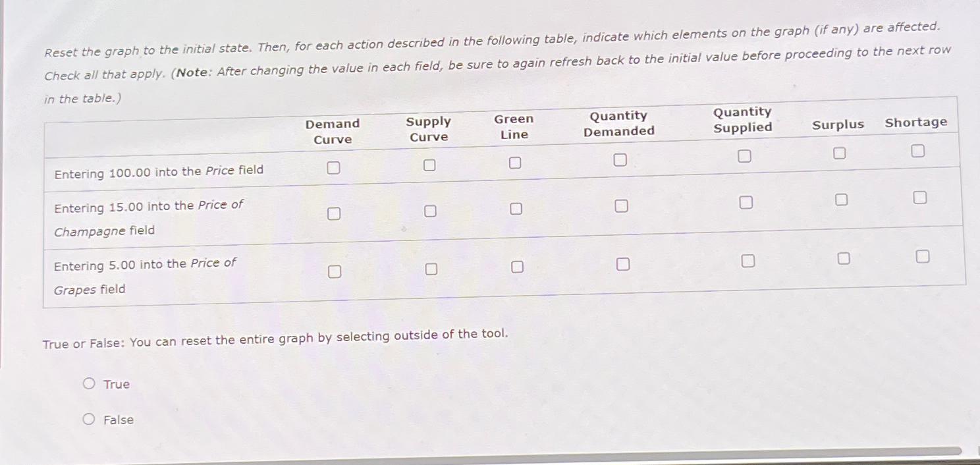The height and width of the screenshot is (465, 980).
Task: Check Surplus for Price of Grapes row
Action: [843, 258]
